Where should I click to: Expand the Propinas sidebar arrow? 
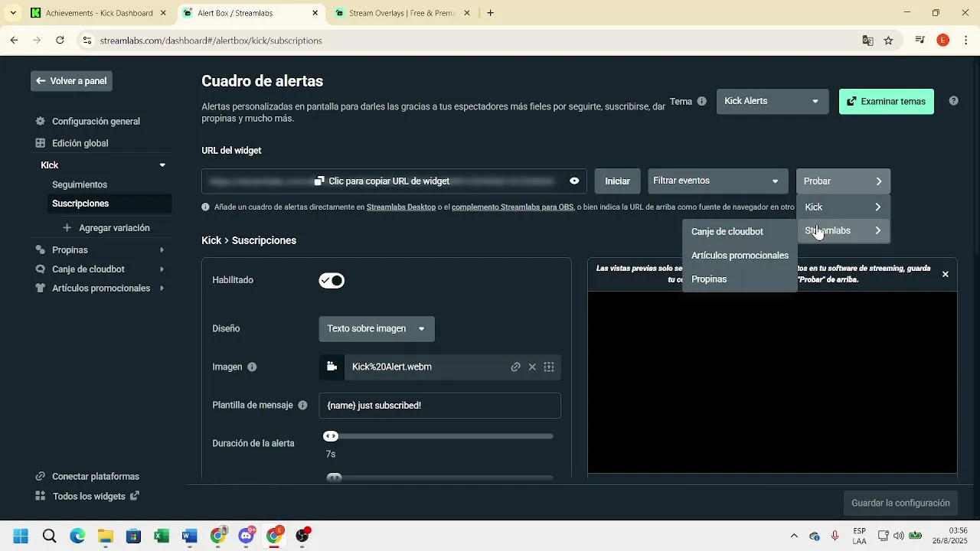pos(162,250)
